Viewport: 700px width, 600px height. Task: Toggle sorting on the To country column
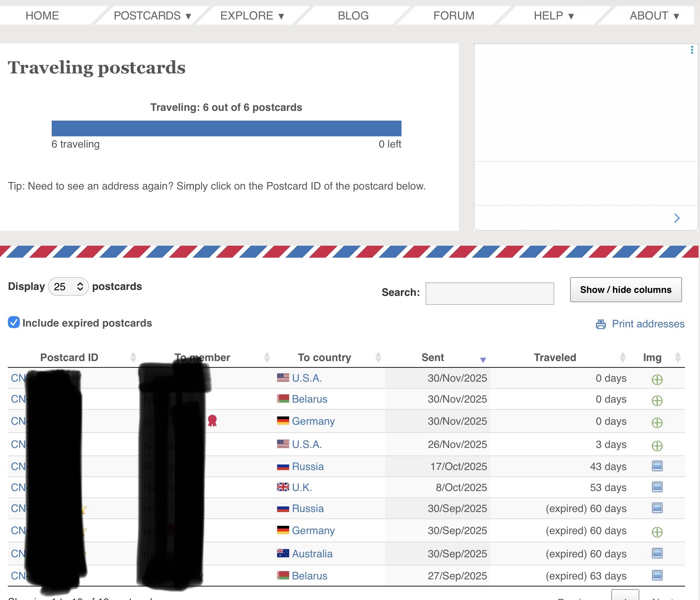click(x=378, y=357)
